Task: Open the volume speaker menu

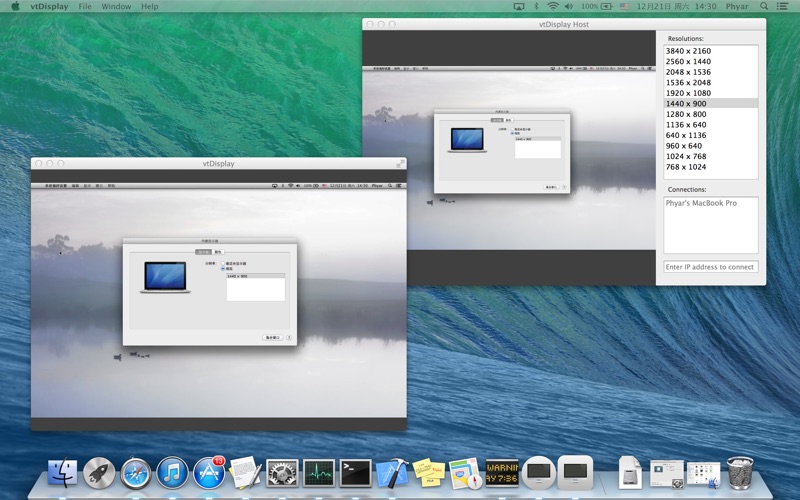Action: pyautogui.click(x=569, y=6)
